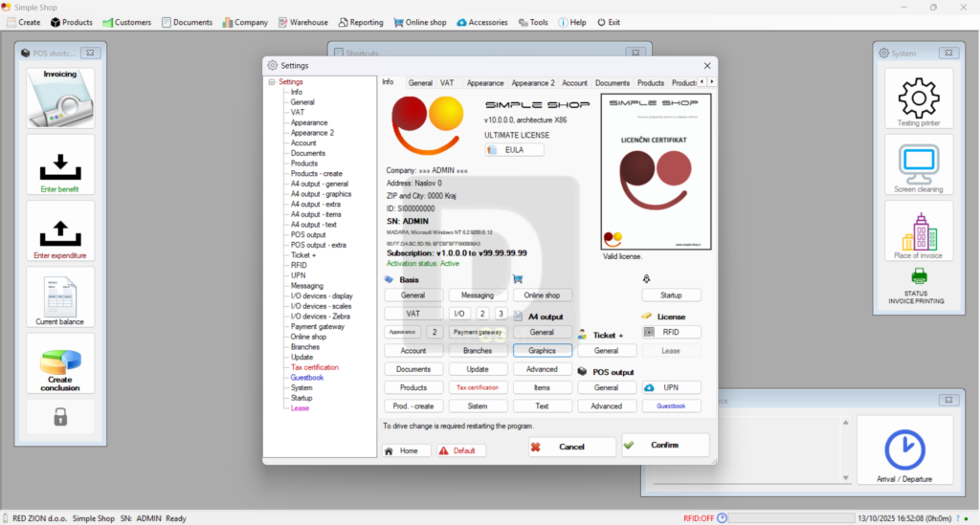The image size is (980, 525).
Task: Select Tax certification in the settings tree
Action: coord(314,367)
